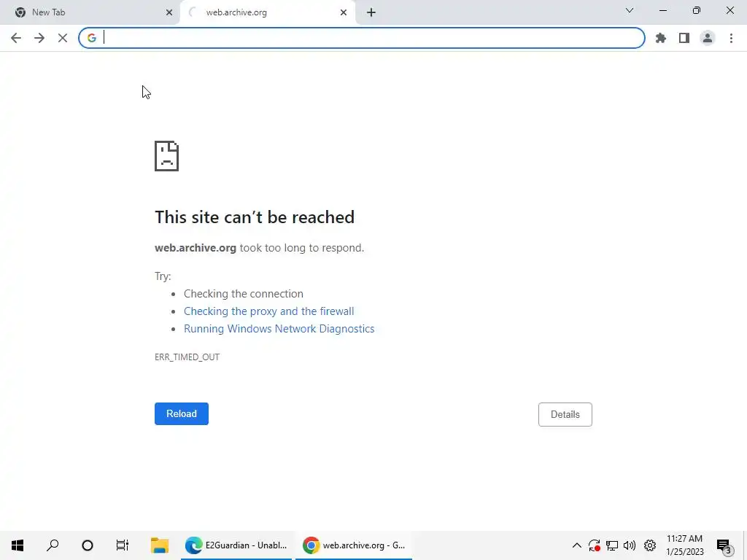Open the network tray icon
Image resolution: width=747 pixels, height=560 pixels.
(x=612, y=545)
